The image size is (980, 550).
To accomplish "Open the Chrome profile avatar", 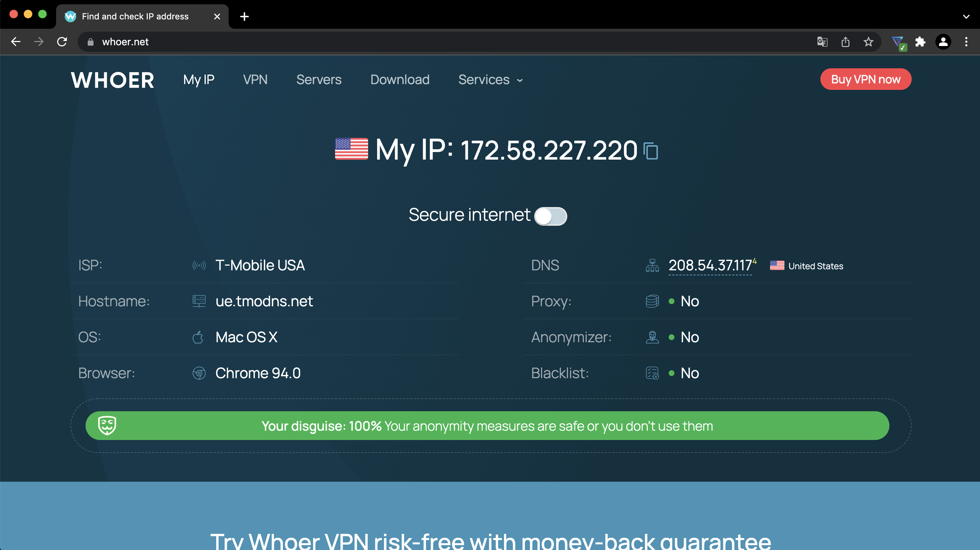I will pos(943,42).
